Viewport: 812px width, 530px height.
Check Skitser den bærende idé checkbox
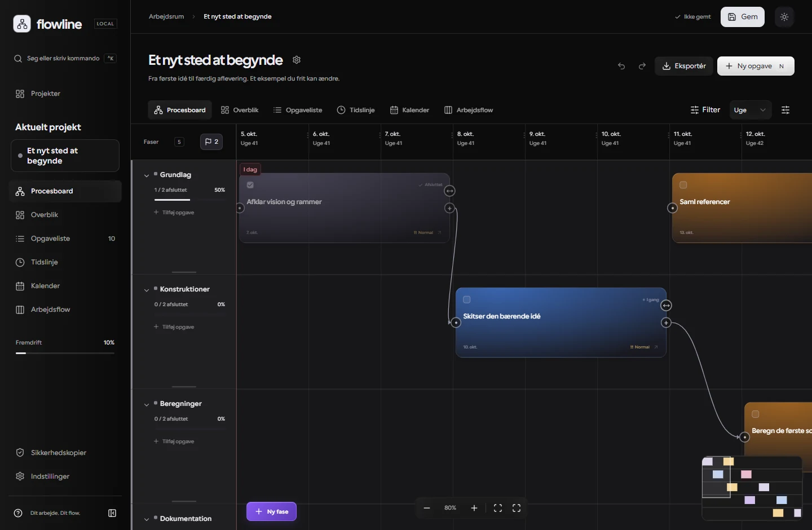click(x=467, y=299)
